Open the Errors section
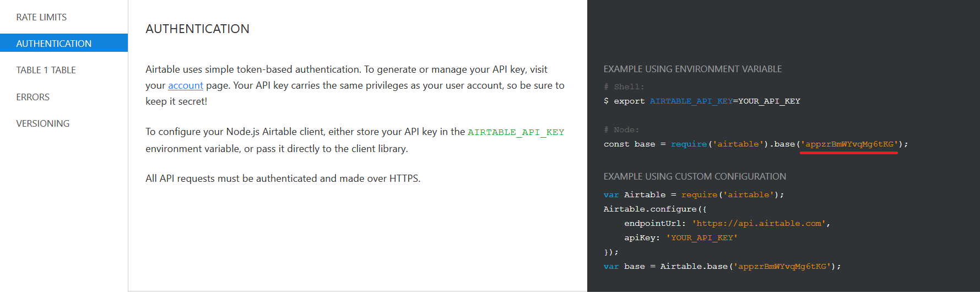Viewport: 980px width, 292px height. point(33,97)
